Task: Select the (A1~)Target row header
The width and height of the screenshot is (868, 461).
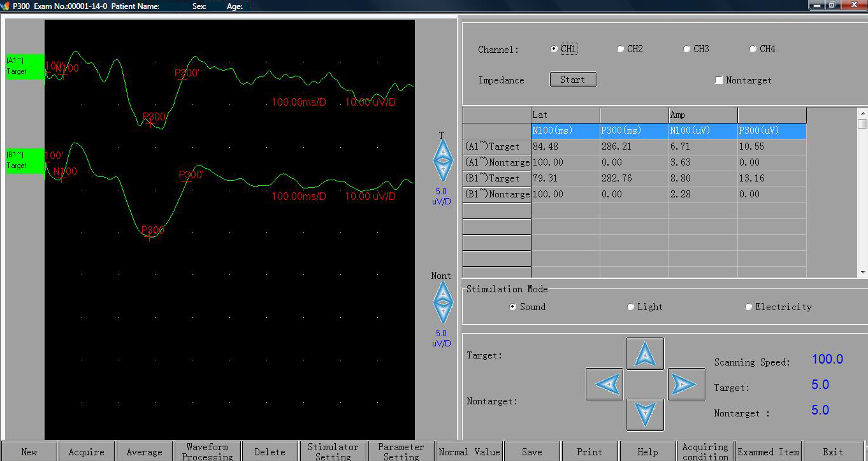Action: [x=497, y=146]
